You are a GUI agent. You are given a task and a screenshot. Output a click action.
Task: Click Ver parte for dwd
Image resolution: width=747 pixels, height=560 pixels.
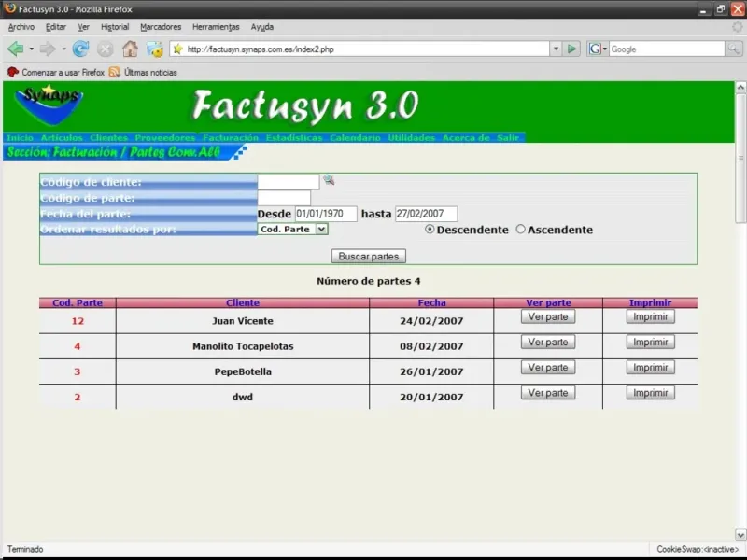548,393
